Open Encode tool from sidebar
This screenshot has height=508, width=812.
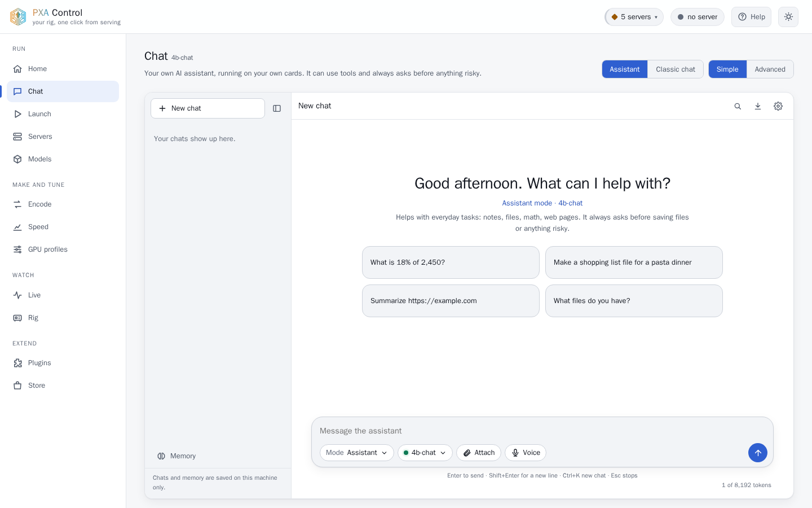click(63, 204)
